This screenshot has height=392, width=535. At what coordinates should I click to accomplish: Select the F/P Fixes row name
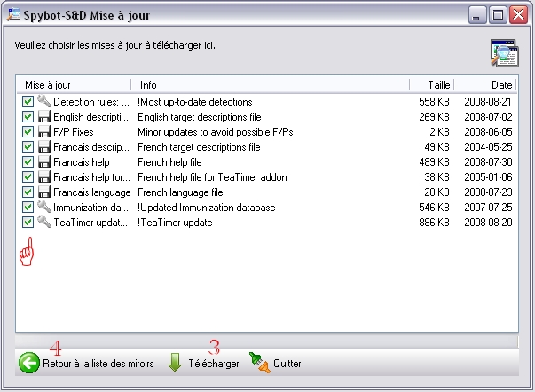(74, 132)
